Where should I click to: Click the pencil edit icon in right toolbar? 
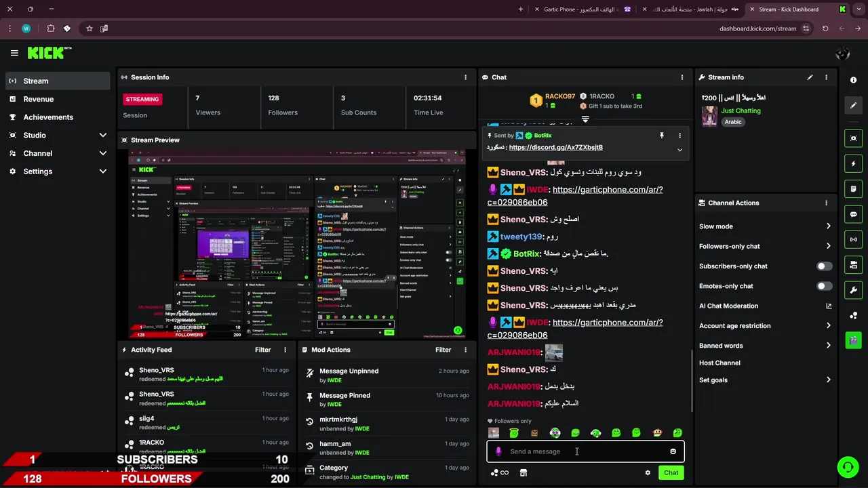click(x=853, y=105)
